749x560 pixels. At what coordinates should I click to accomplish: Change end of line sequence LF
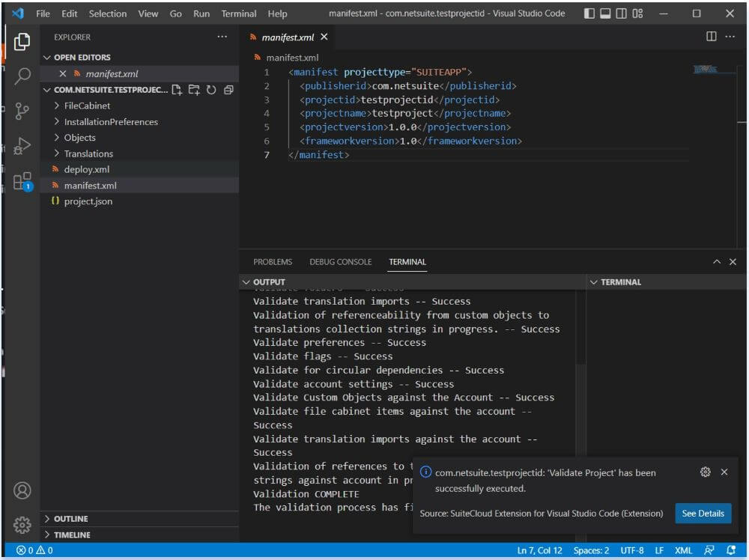click(659, 550)
